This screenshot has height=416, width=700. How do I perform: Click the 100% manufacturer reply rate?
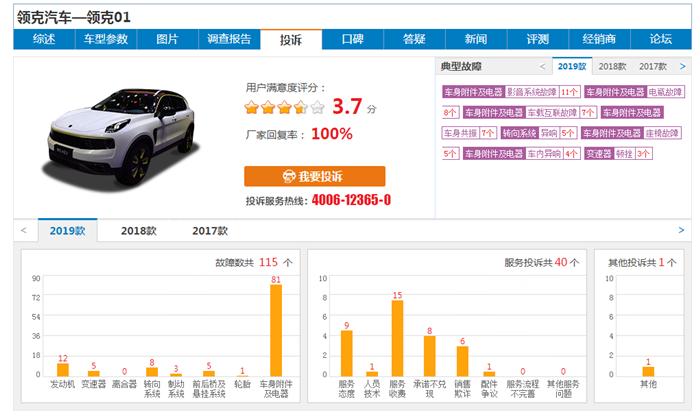(332, 134)
